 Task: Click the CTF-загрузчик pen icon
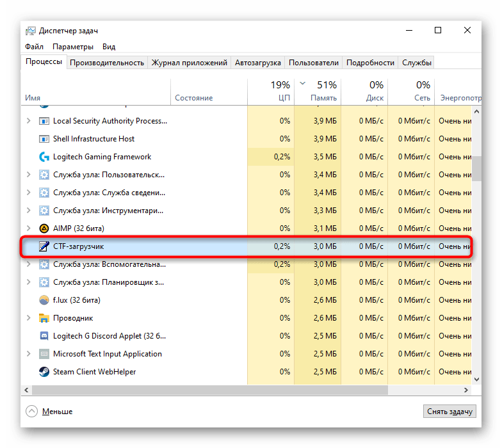click(x=44, y=246)
